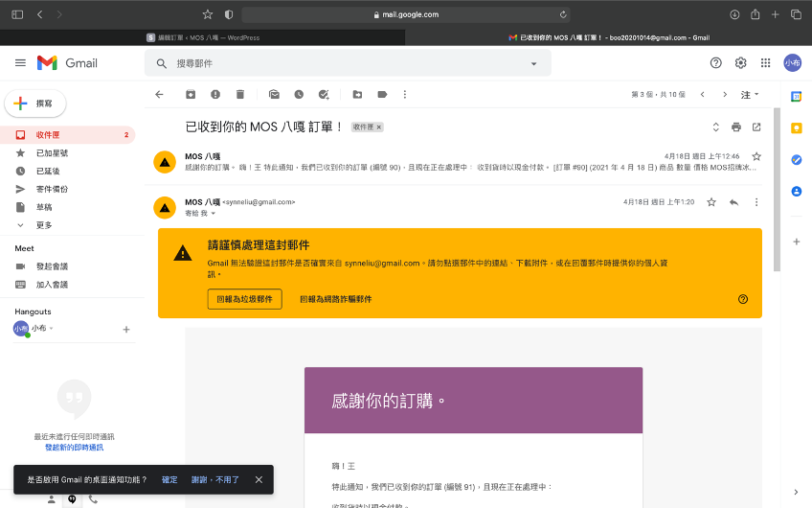Click the snooze clock icon in the toolbar
The width and height of the screenshot is (812, 508).
point(299,94)
